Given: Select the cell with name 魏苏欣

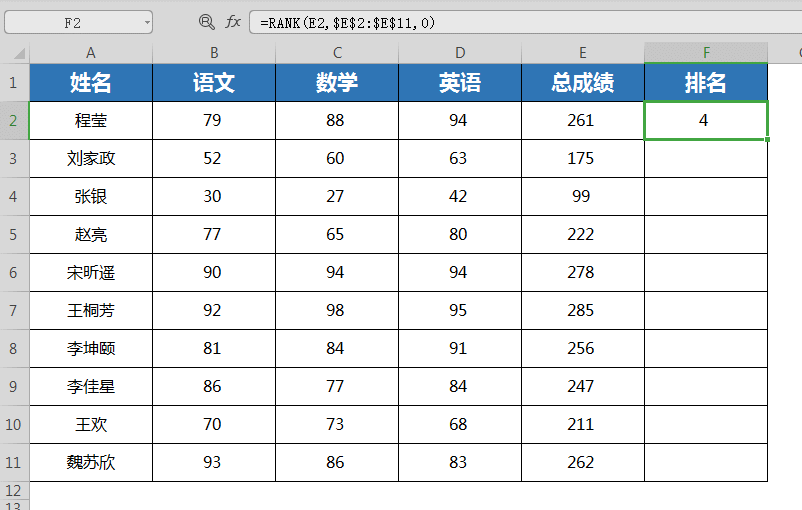Looking at the screenshot, I should click(91, 462).
